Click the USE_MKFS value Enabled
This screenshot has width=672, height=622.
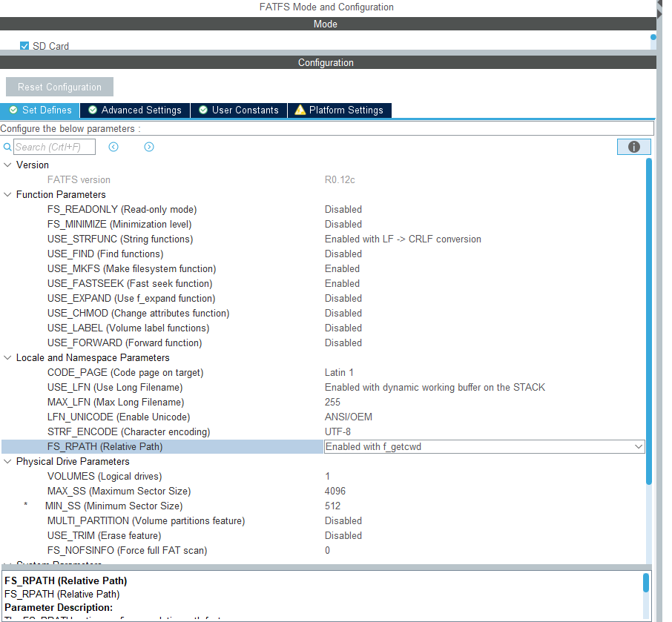pos(342,268)
